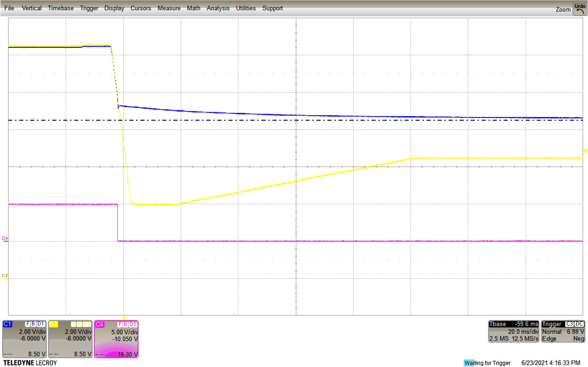The height and width of the screenshot is (367, 588).
Task: Expand the Measure menu
Action: click(169, 8)
